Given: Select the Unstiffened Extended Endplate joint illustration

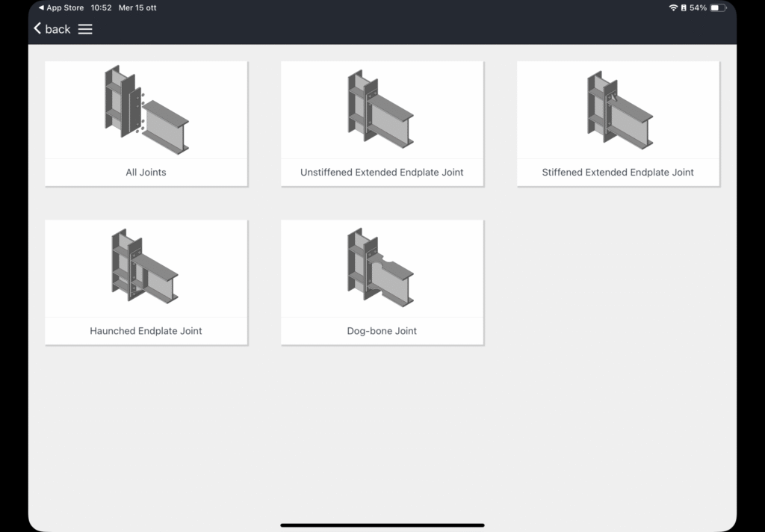Looking at the screenshot, I should [382, 110].
